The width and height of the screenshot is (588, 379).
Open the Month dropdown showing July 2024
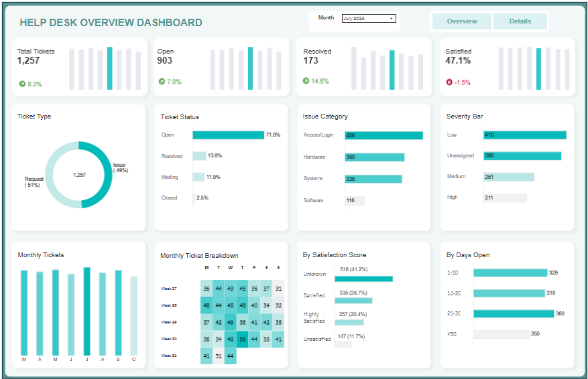click(x=369, y=19)
